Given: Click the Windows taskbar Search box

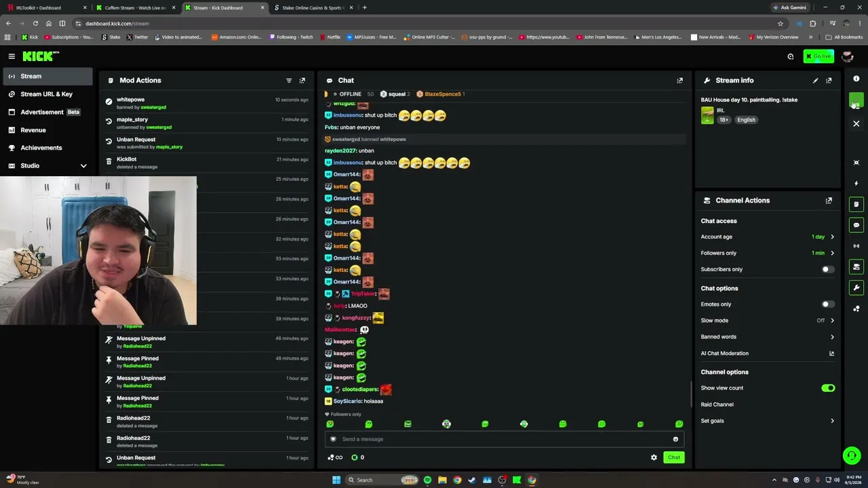Looking at the screenshot, I should pyautogui.click(x=381, y=480).
